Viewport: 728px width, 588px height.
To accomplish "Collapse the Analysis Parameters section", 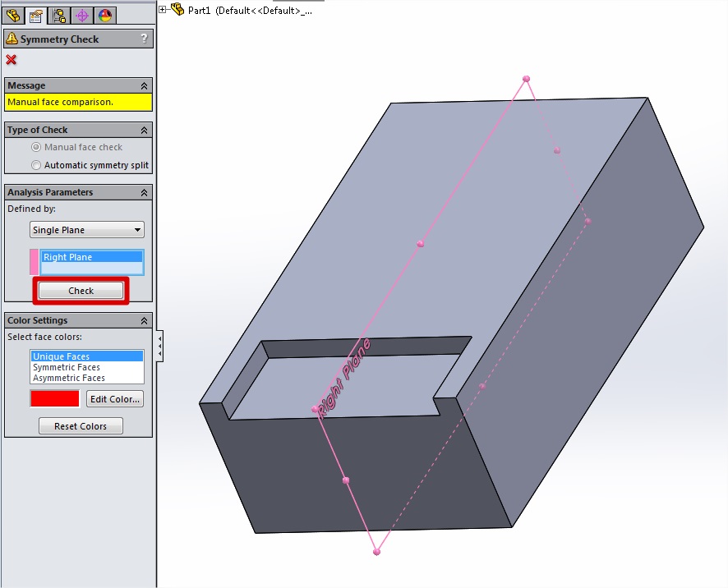I will 144,192.
